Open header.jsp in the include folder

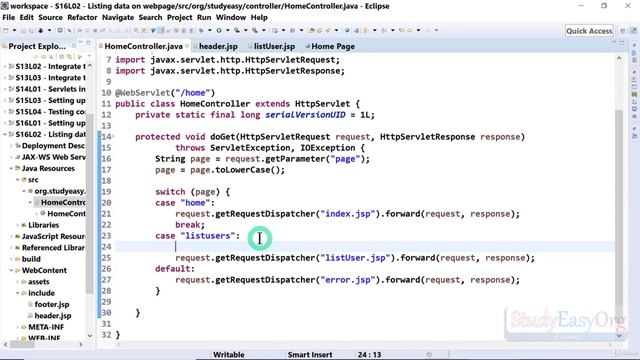[53, 316]
